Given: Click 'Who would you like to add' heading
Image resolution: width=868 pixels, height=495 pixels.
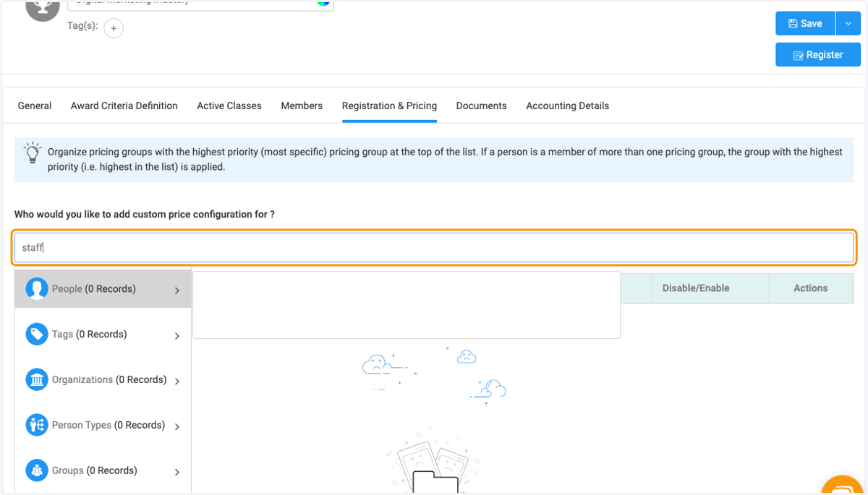Looking at the screenshot, I should 145,215.
